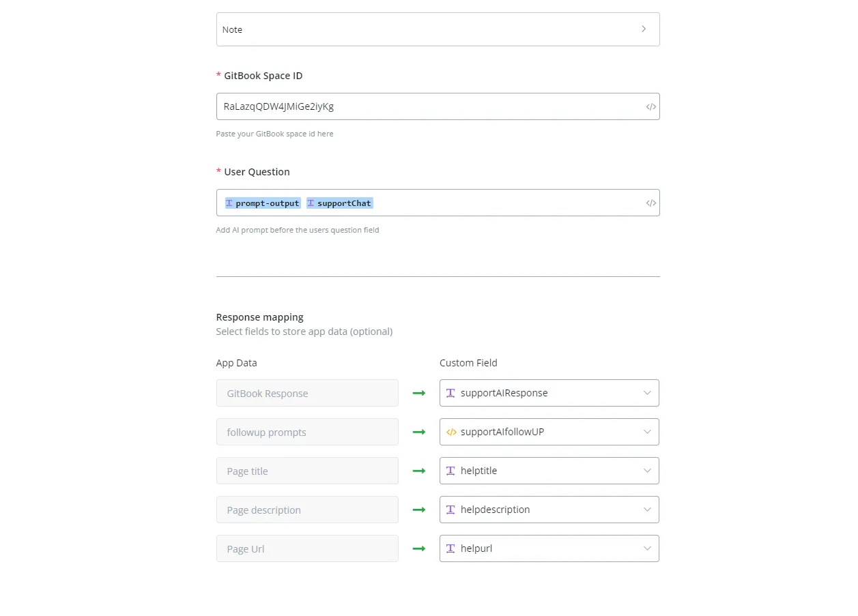Select the prompt-output variable tag
The height and width of the screenshot is (616, 858).
tap(262, 203)
